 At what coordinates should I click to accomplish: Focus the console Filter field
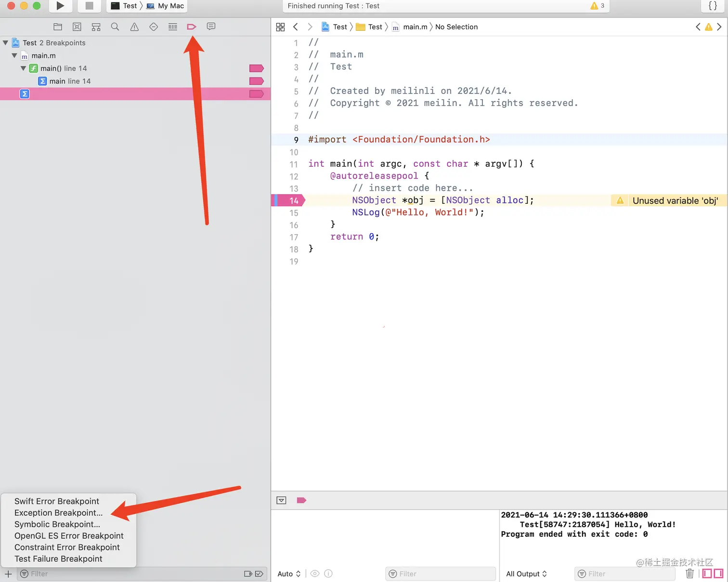click(x=625, y=574)
